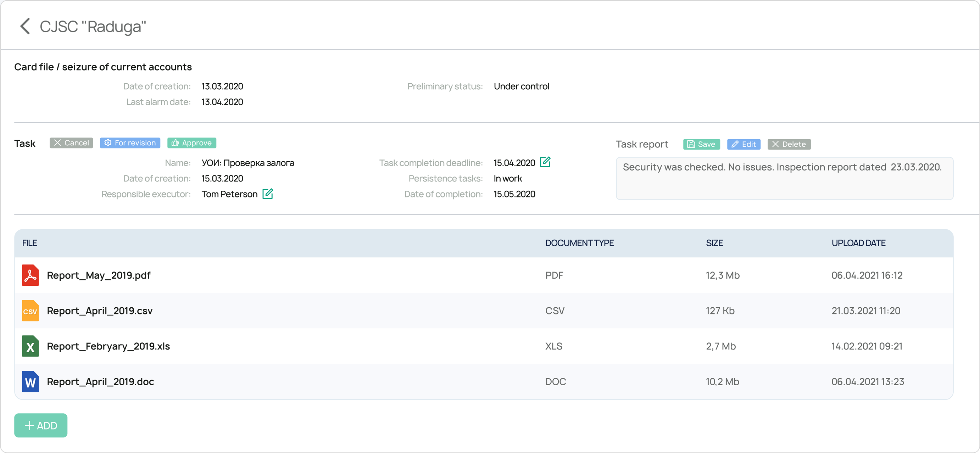
Task: Click the Excel icon for Report_Febryary_2019
Action: tap(30, 346)
